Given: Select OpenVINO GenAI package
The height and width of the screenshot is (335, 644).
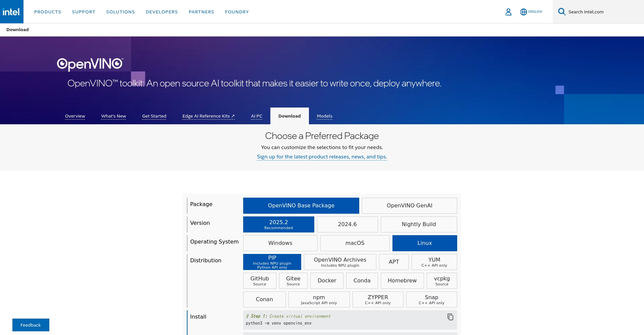Looking at the screenshot, I should [410, 206].
